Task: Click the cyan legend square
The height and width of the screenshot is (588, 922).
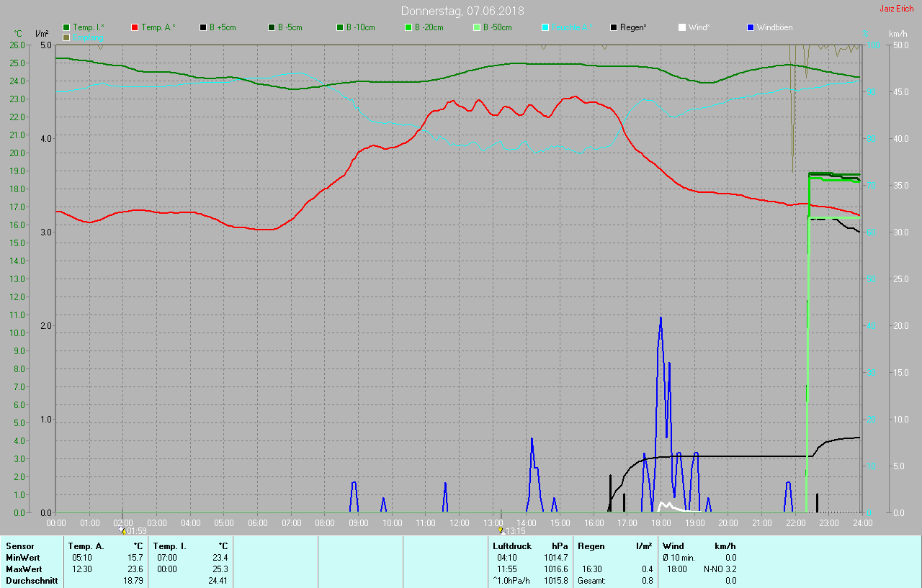Action: point(545,27)
